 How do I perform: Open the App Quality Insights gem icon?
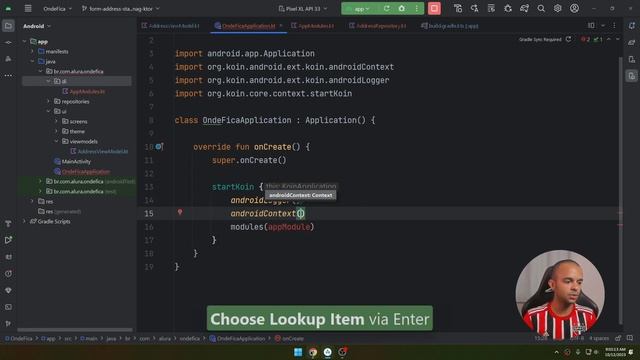(8, 290)
